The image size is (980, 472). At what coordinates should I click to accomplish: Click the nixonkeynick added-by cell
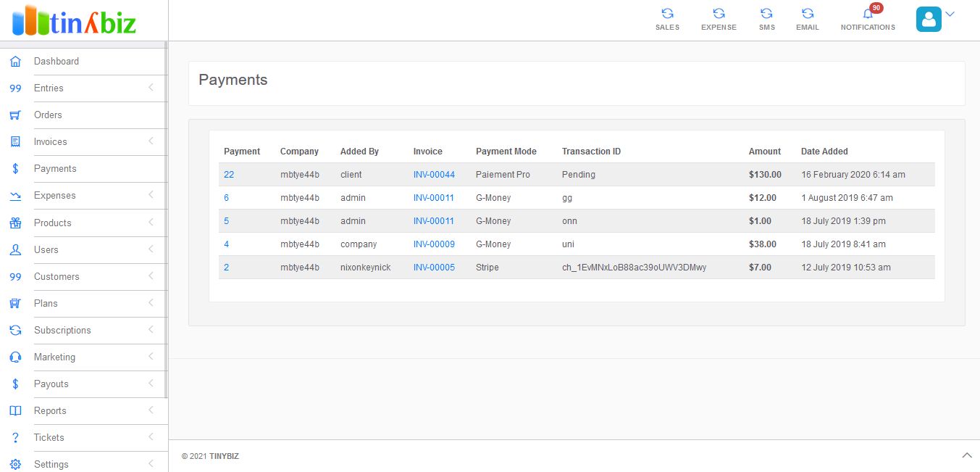pos(365,268)
